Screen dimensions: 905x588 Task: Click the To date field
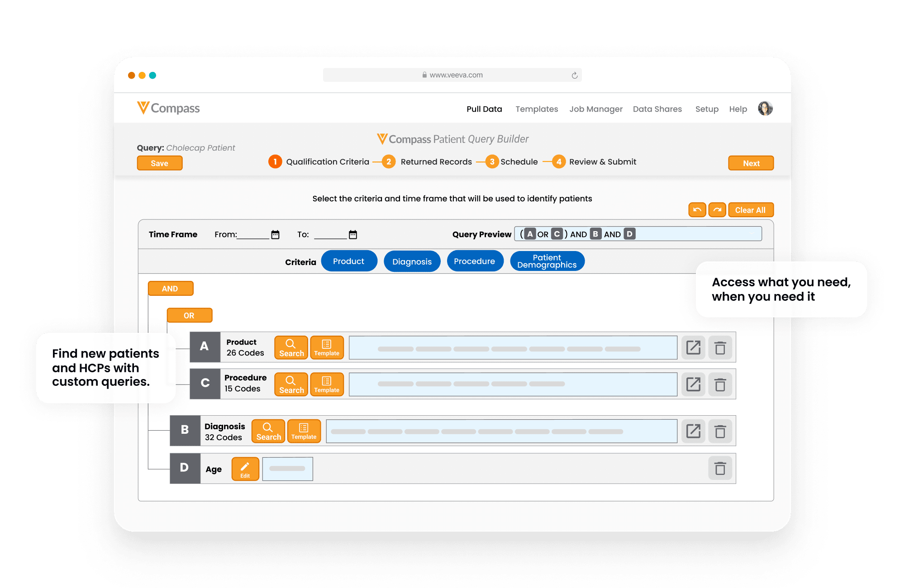[x=330, y=234]
